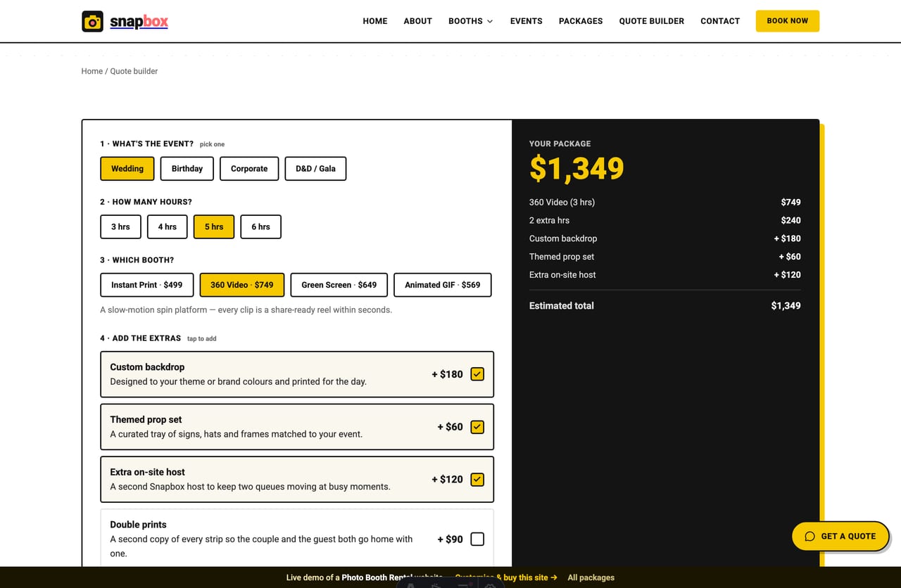Viewport: 901px width, 588px height.
Task: Expand the Booths dropdown chevron
Action: 490,21
